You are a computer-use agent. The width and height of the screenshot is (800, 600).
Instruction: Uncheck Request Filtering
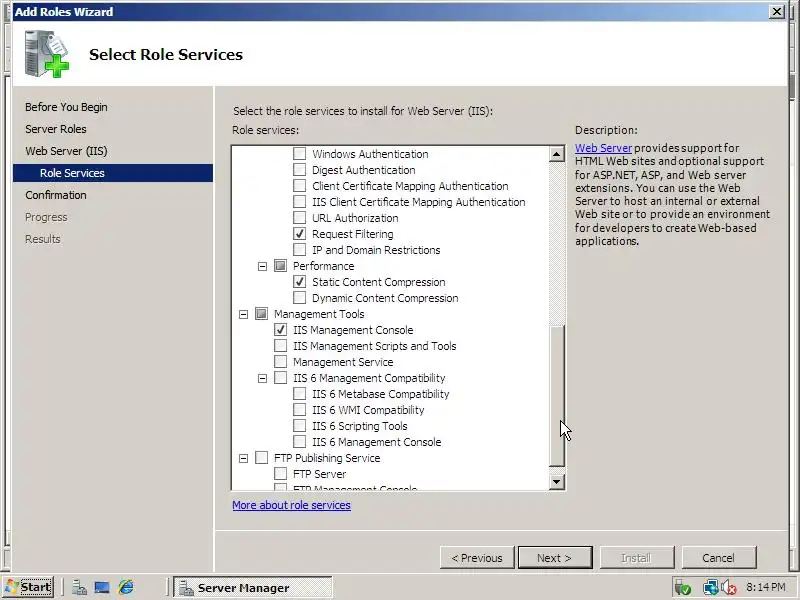(299, 234)
